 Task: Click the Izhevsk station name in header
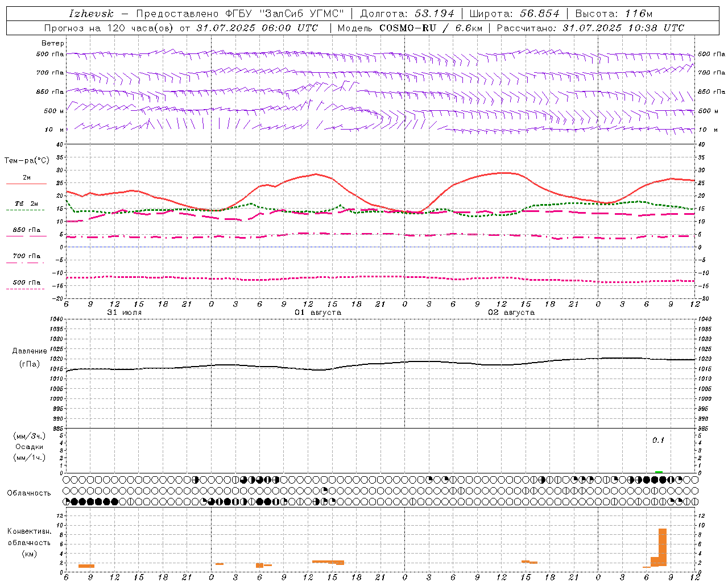coord(91,14)
